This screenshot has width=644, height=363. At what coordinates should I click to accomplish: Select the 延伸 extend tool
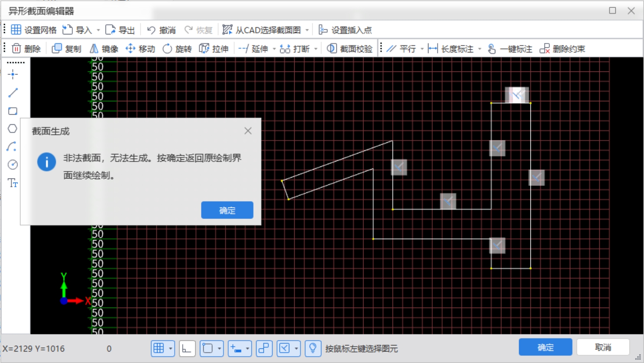point(253,49)
